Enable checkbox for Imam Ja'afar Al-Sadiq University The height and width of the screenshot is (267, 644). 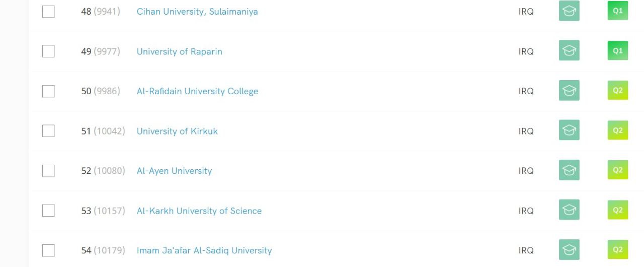[x=48, y=250]
